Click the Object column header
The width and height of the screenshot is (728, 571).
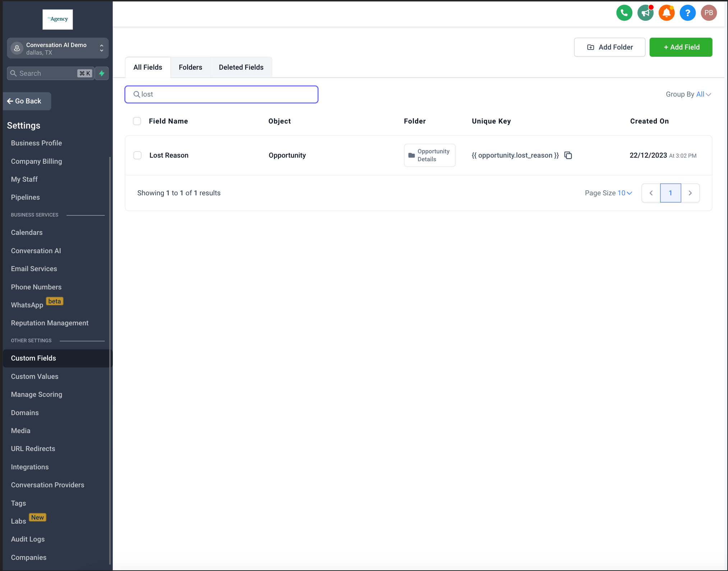(x=280, y=121)
